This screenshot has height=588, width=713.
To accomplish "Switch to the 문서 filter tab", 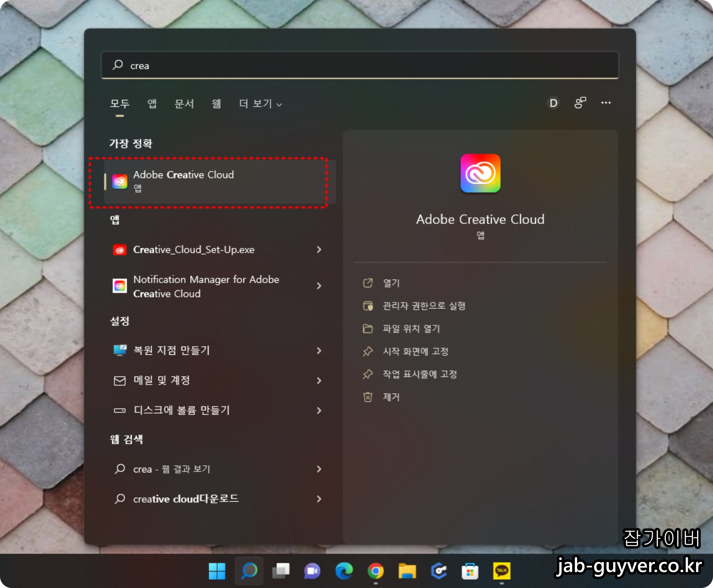I will (185, 104).
